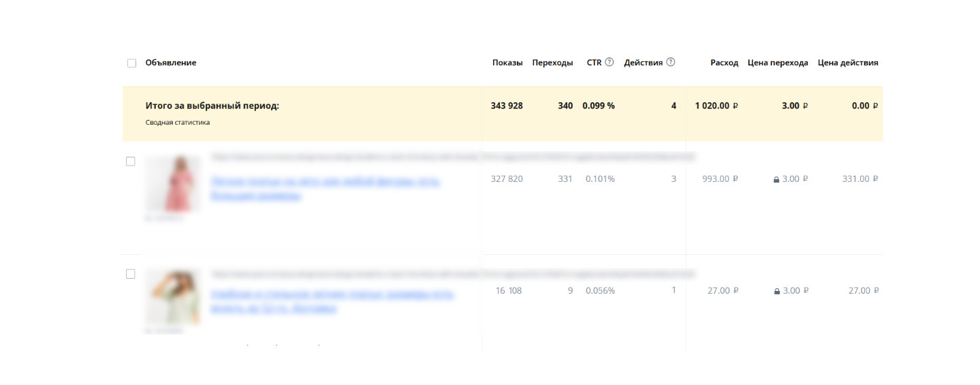Tick the select-all checkbox next to Объявление

point(131,63)
